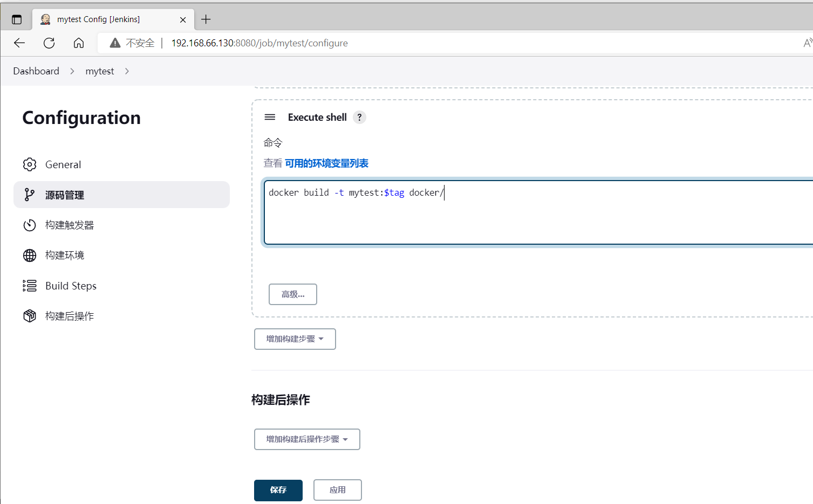Screen dimensions: 813x504
Task: Open the 构建后操作 box icon
Action: point(30,316)
